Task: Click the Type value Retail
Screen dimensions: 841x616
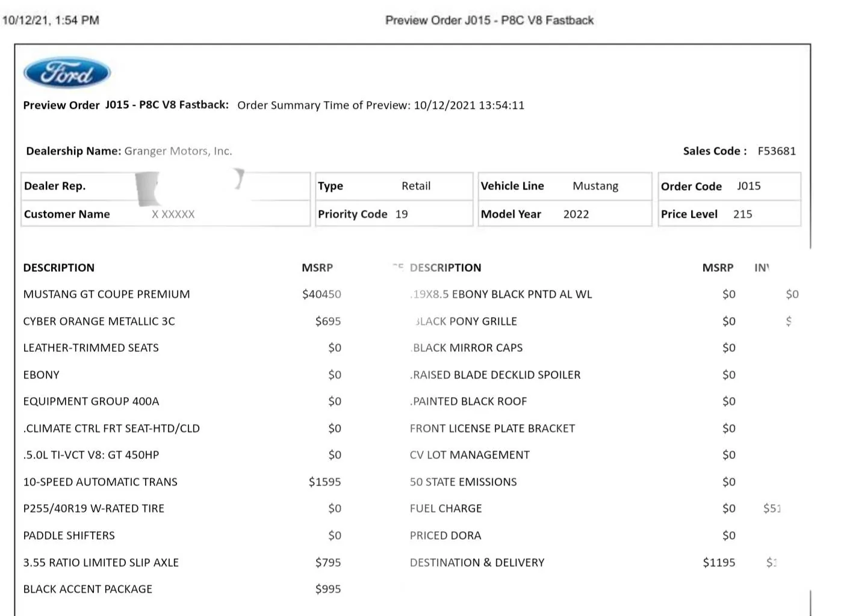Action: tap(416, 186)
